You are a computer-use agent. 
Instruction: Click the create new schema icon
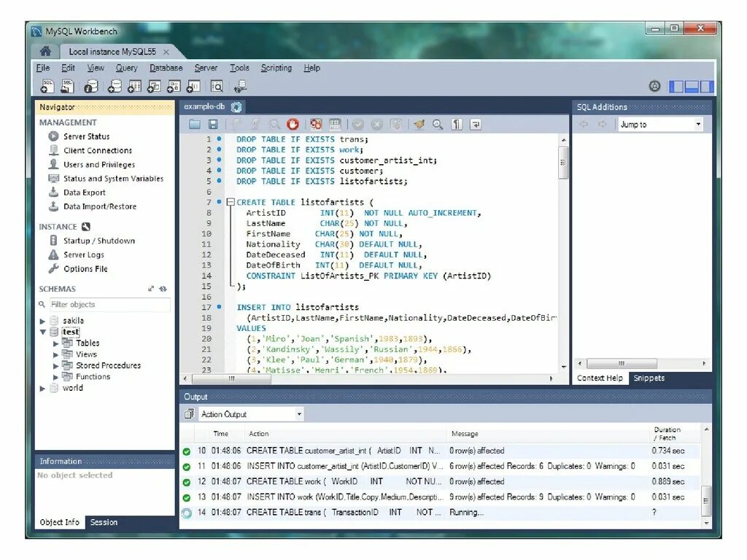115,86
